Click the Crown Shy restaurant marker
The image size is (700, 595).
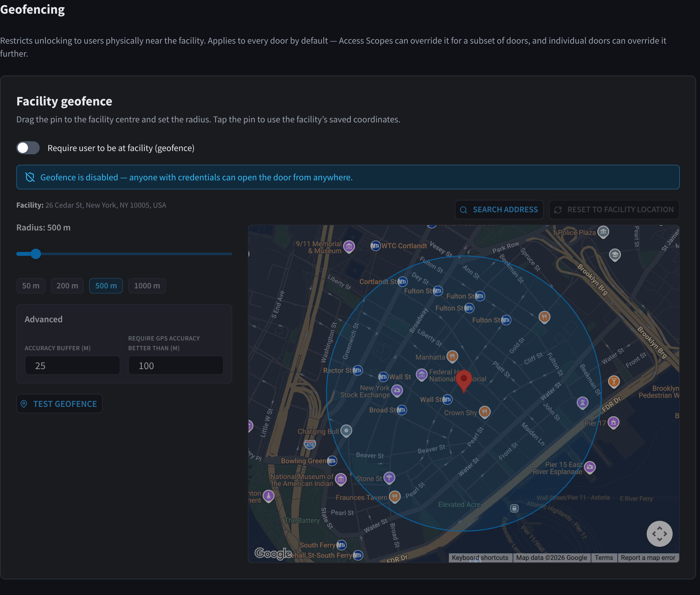tap(484, 412)
